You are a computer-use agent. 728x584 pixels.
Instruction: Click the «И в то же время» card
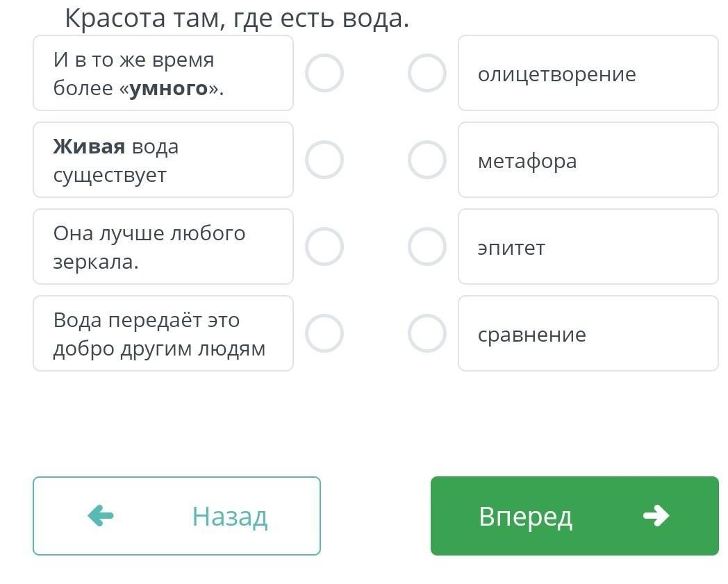163,74
